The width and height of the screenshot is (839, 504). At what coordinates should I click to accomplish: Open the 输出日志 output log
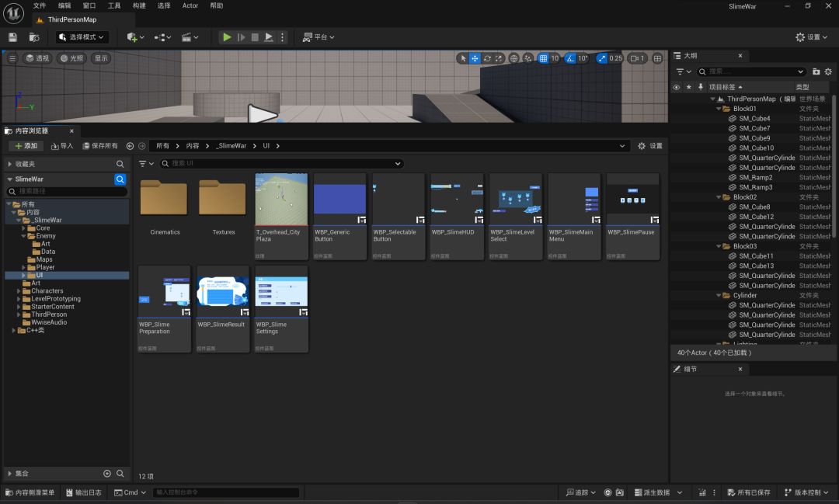pyautogui.click(x=83, y=493)
